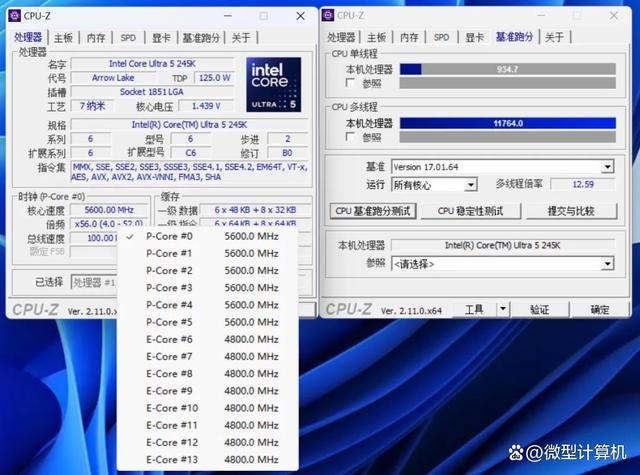640x475 pixels.
Task: Select P-Core #3 from the clock list
Action: coord(169,288)
